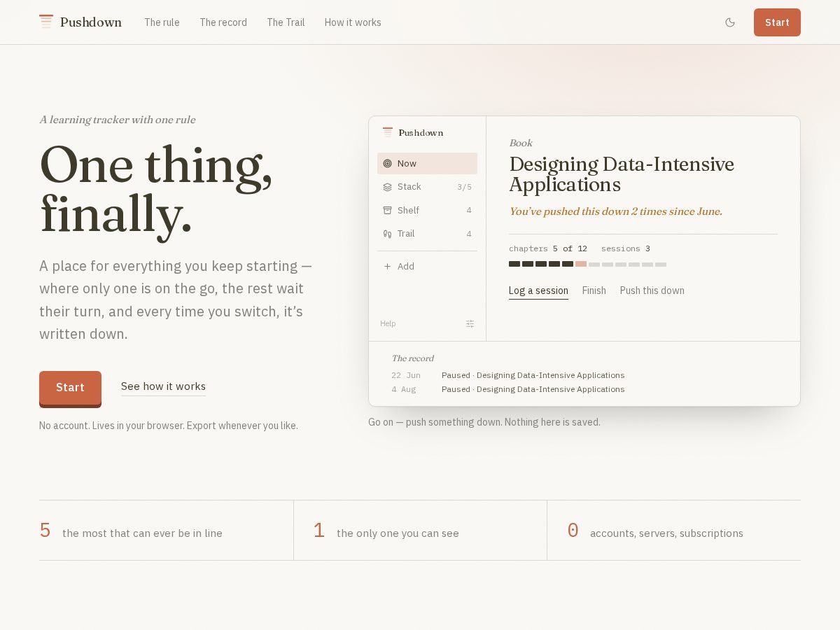Click the Shelf count '4'
This screenshot has height=630, width=840.
469,211
